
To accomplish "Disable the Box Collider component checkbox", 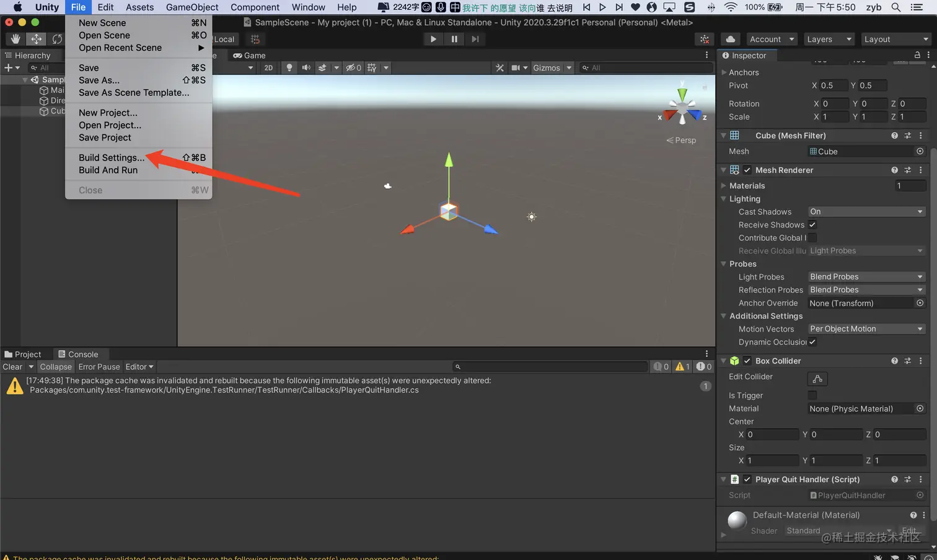I will (x=747, y=361).
